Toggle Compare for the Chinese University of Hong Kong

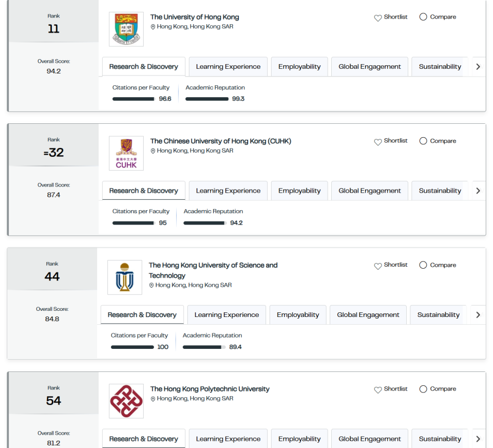pyautogui.click(x=423, y=141)
